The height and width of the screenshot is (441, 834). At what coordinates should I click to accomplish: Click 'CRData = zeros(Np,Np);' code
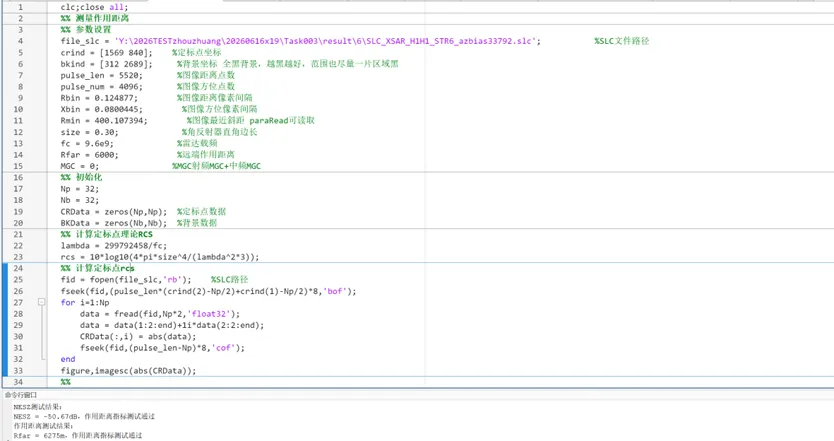[113, 212]
